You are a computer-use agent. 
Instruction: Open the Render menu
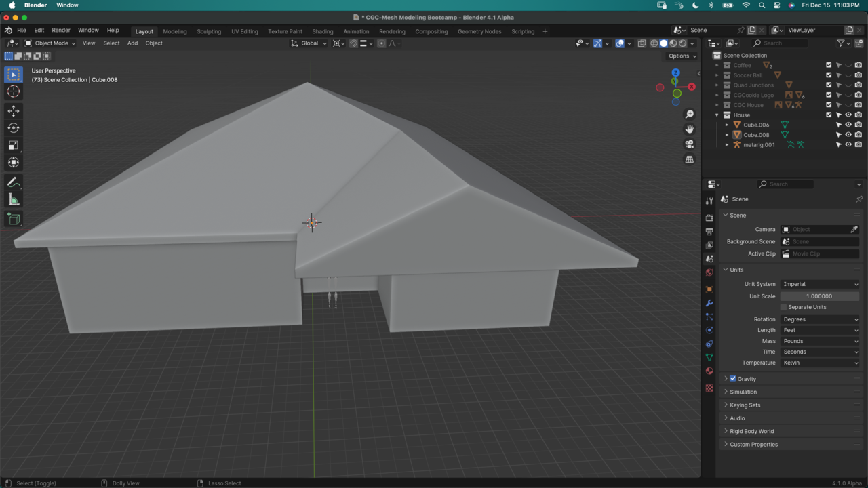tap(61, 30)
